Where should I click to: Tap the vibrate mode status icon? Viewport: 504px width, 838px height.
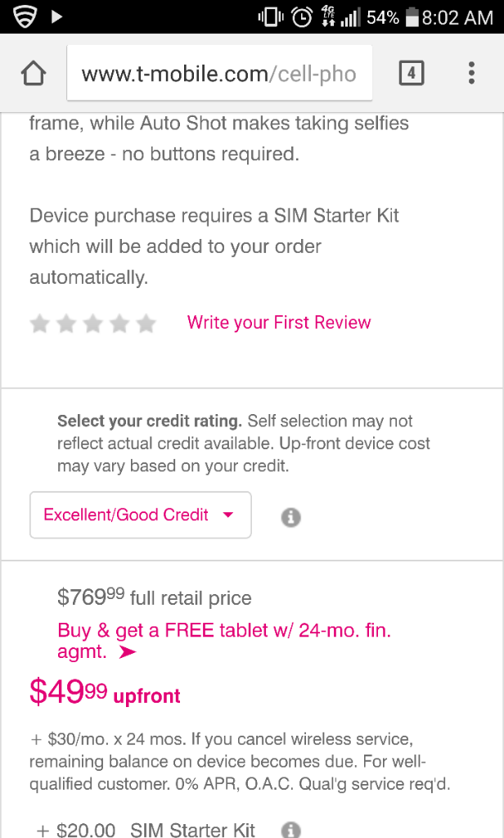[x=271, y=17]
